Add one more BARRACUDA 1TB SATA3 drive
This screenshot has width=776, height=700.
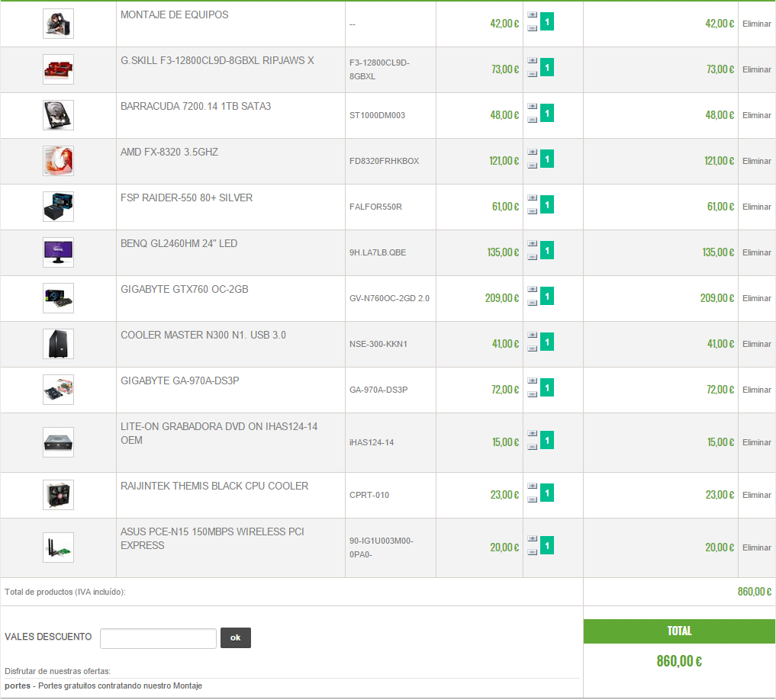pos(532,106)
